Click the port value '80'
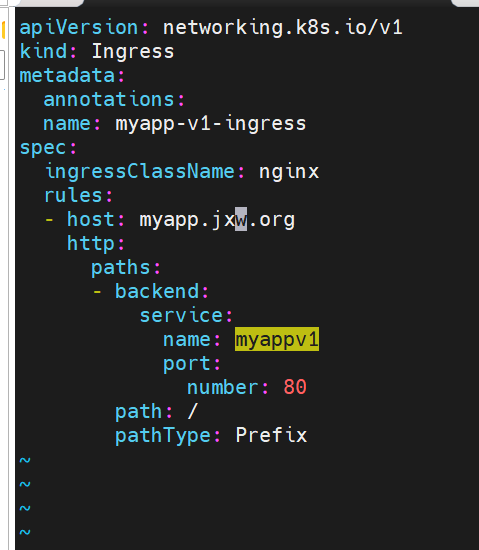This screenshot has height=550, width=479. pyautogui.click(x=295, y=387)
